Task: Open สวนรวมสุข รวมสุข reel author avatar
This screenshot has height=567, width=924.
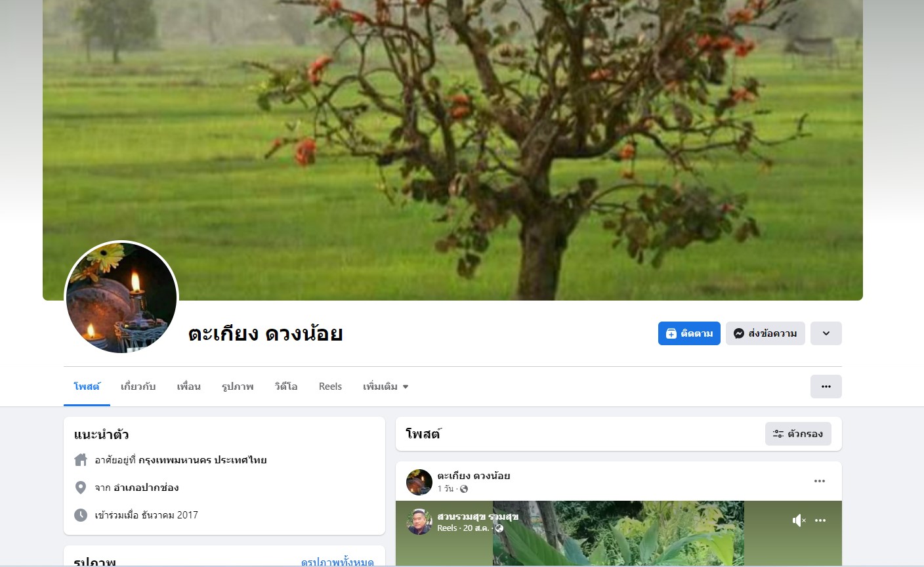Action: click(x=419, y=522)
